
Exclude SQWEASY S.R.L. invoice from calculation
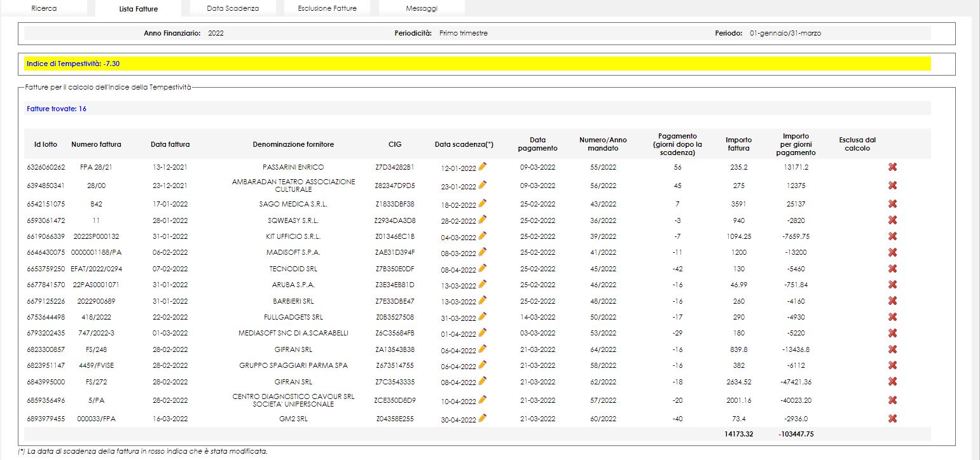(892, 220)
